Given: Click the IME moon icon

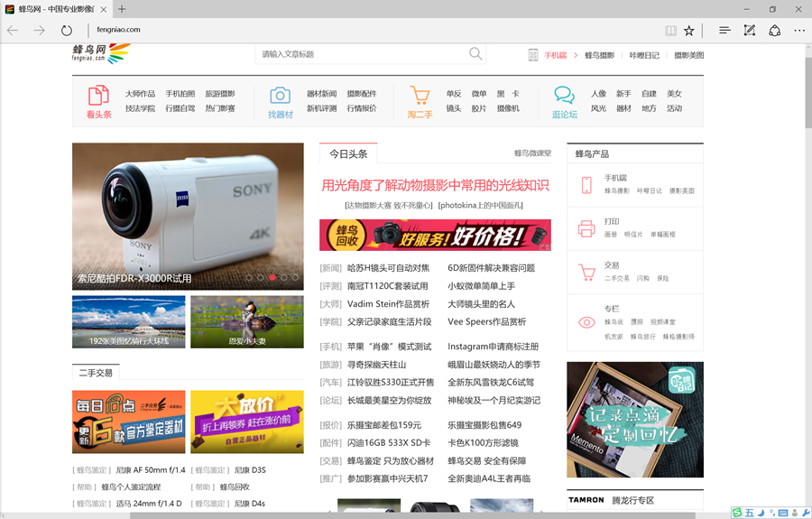Looking at the screenshot, I should pyautogui.click(x=761, y=513).
